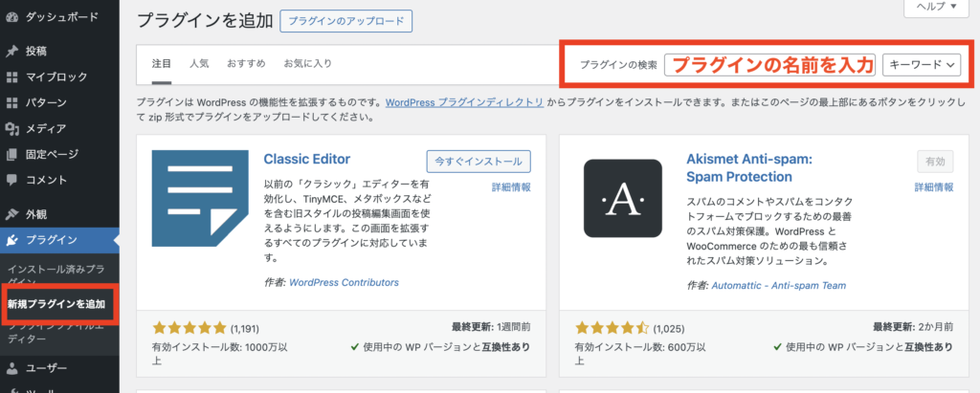The image size is (980, 393).
Task: Click the pages icon next to 固定ページ
Action: pos(11,154)
